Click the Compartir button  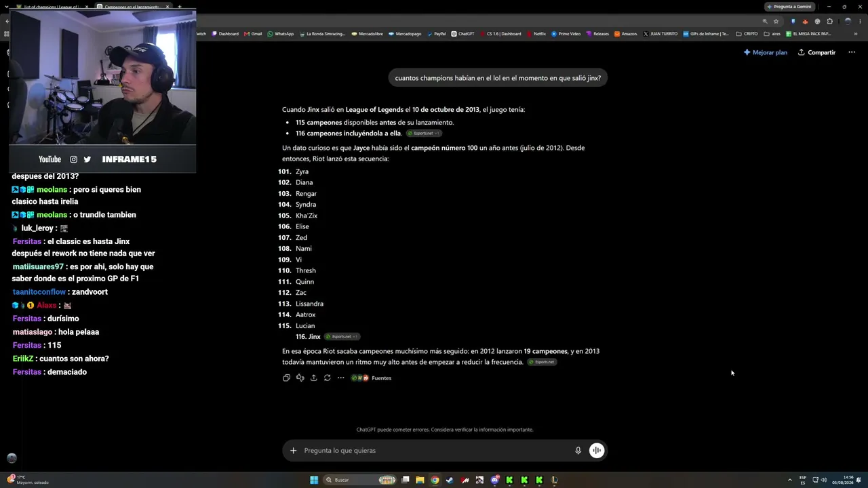(816, 52)
